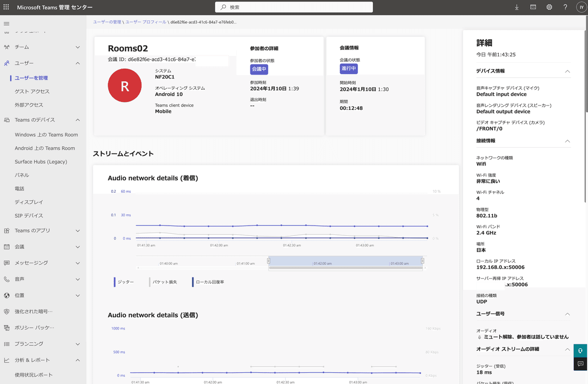Expand the チーム menu chevron
This screenshot has height=384, width=588.
click(x=78, y=47)
